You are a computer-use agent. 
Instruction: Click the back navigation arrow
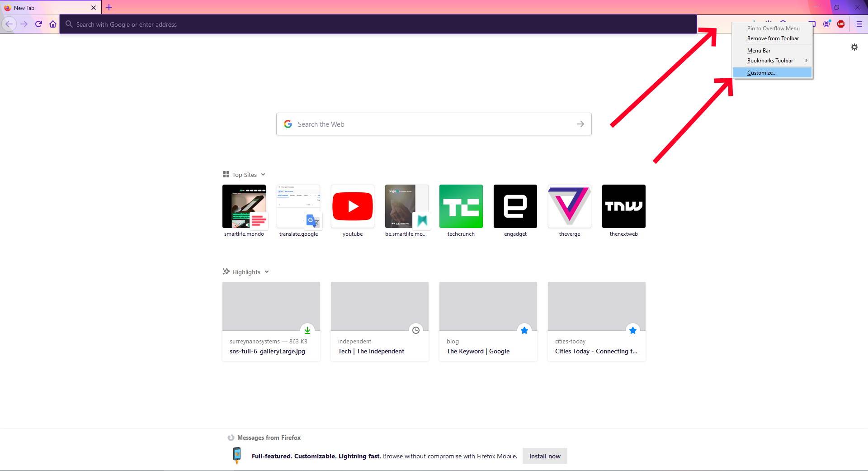(x=9, y=24)
